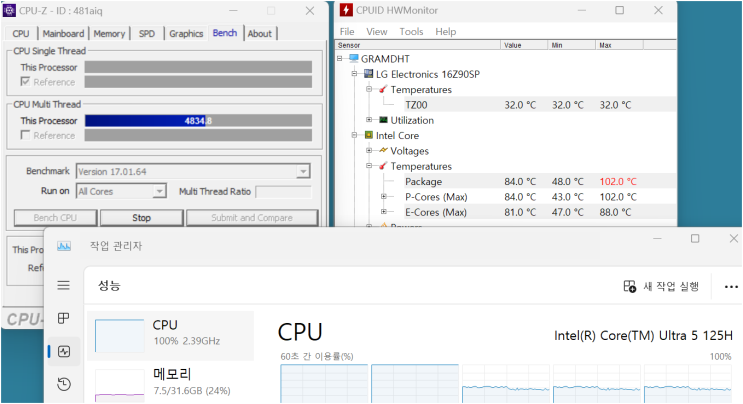Collapse Intel Core Temperatures node

point(369,166)
